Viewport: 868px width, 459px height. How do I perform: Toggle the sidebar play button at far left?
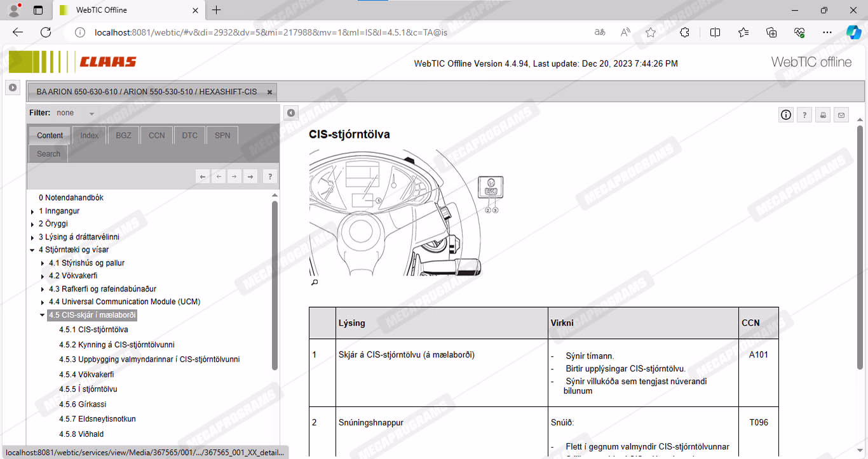(x=12, y=88)
